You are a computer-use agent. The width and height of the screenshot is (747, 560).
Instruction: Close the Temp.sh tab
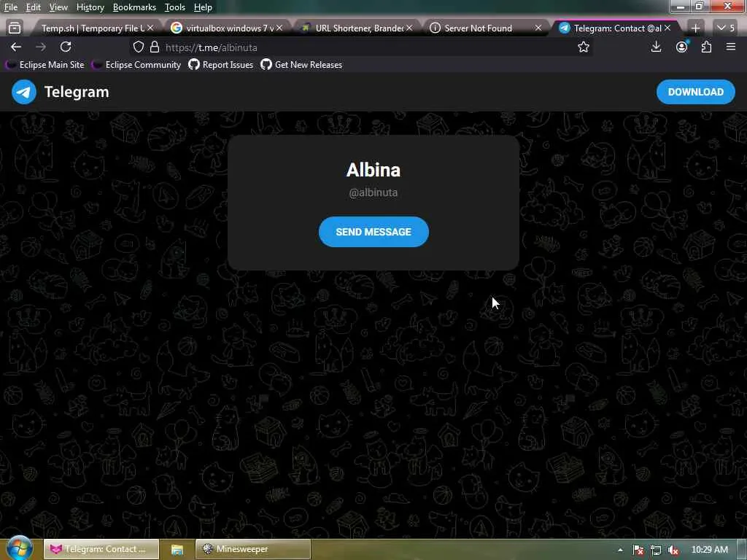pyautogui.click(x=150, y=28)
